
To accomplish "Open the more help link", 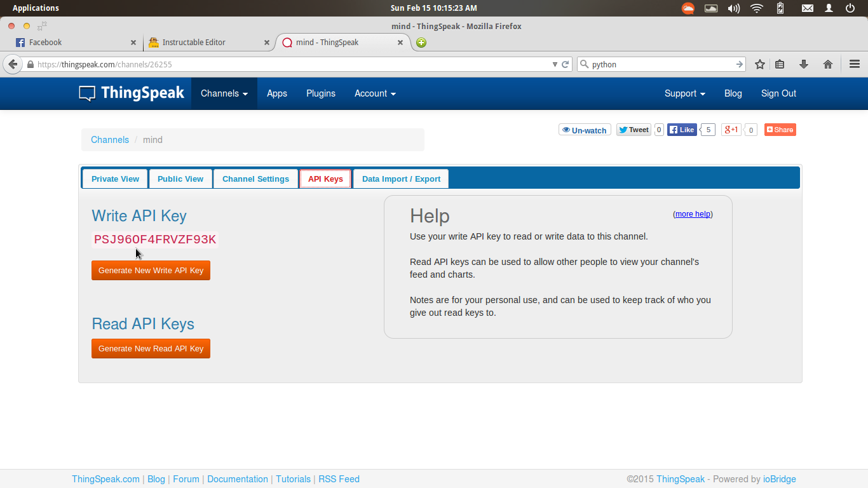I will (x=693, y=214).
